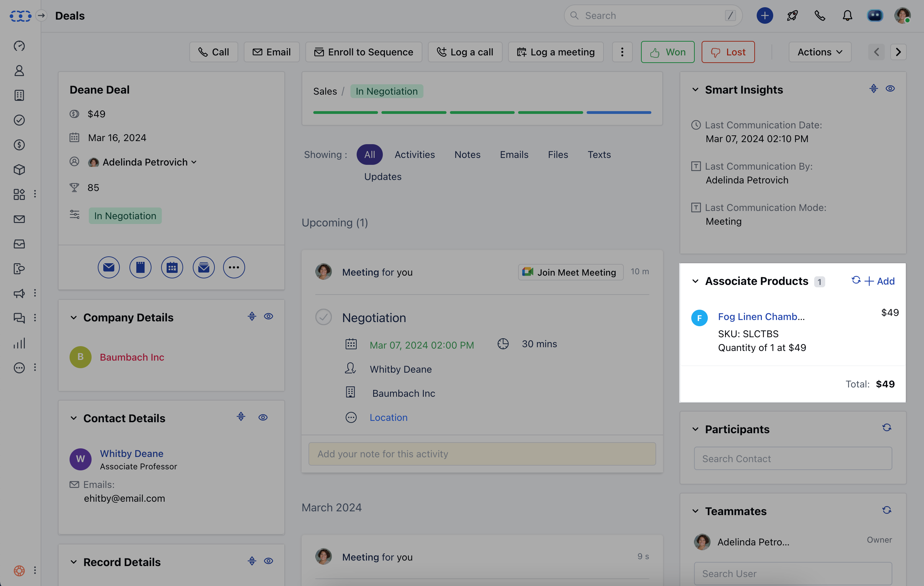Screen dimensions: 924x586
Task: Click the blue plus quick-add button
Action: point(764,16)
